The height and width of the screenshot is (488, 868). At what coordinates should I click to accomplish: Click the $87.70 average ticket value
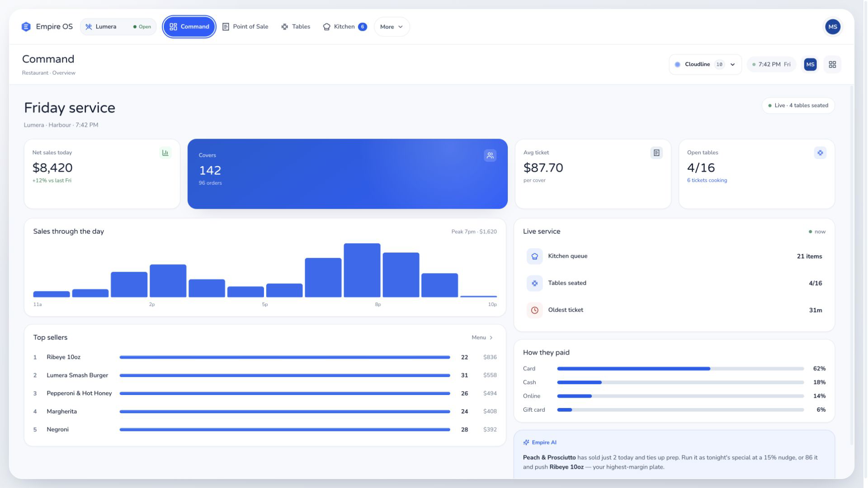tap(543, 168)
